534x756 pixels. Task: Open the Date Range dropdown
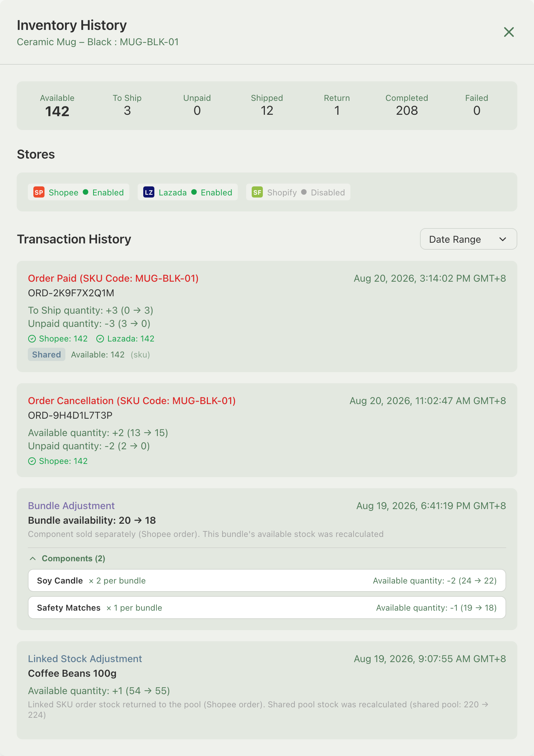(x=468, y=239)
